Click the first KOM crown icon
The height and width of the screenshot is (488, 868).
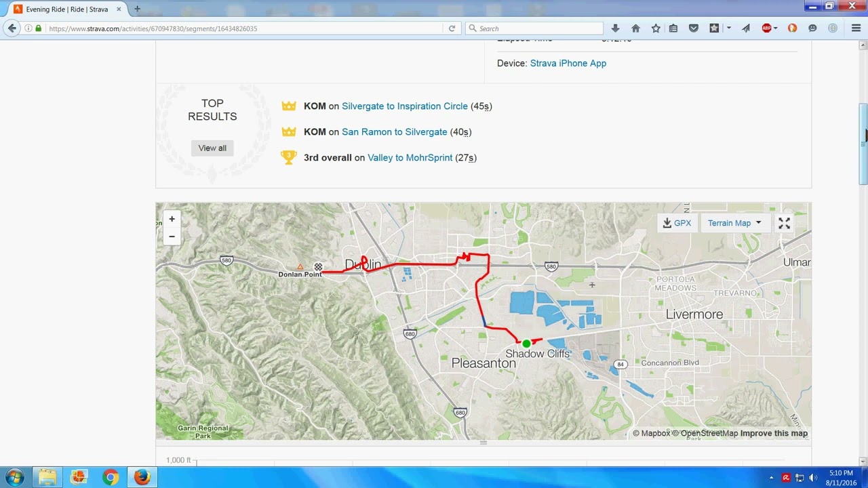289,106
